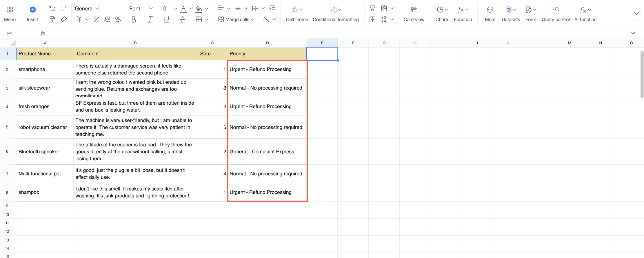Click the AI function button
The width and height of the screenshot is (644, 258).
click(585, 14)
